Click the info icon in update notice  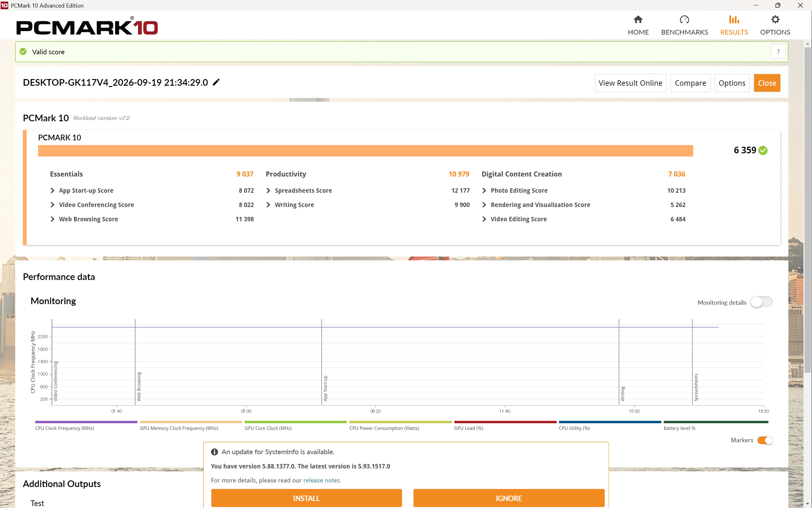pos(214,452)
